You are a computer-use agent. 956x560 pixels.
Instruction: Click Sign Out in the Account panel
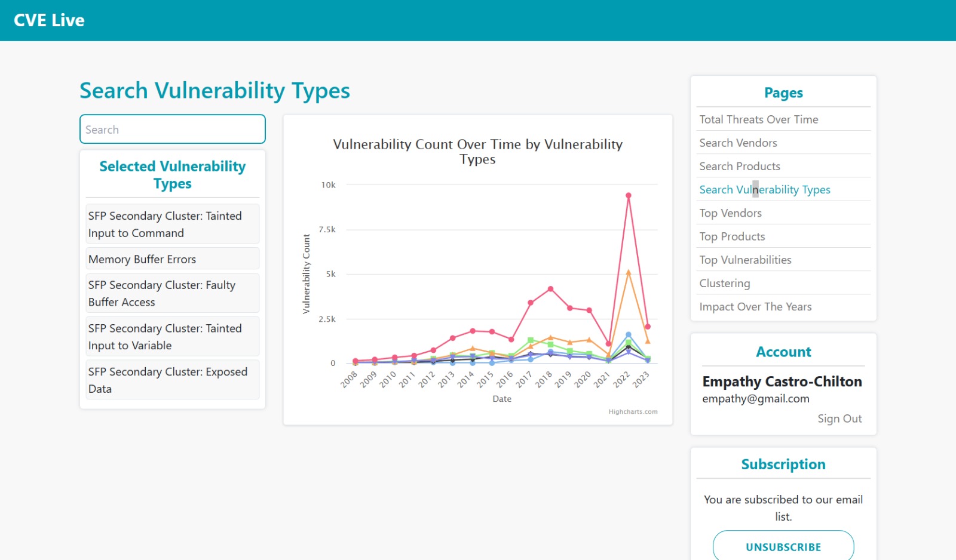(839, 419)
